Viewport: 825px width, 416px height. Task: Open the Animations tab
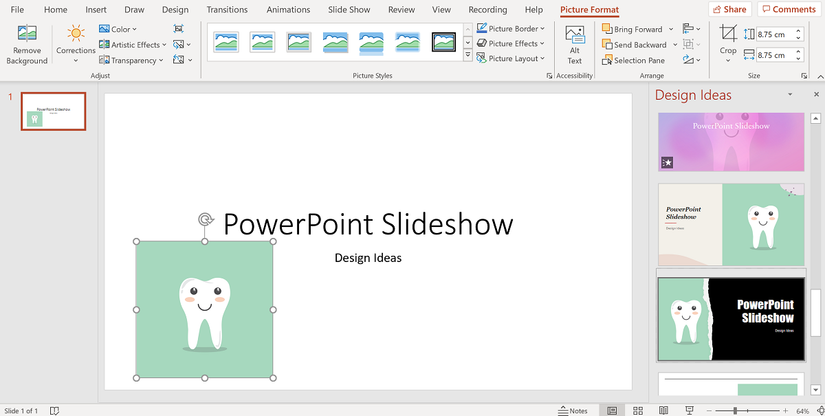point(288,9)
